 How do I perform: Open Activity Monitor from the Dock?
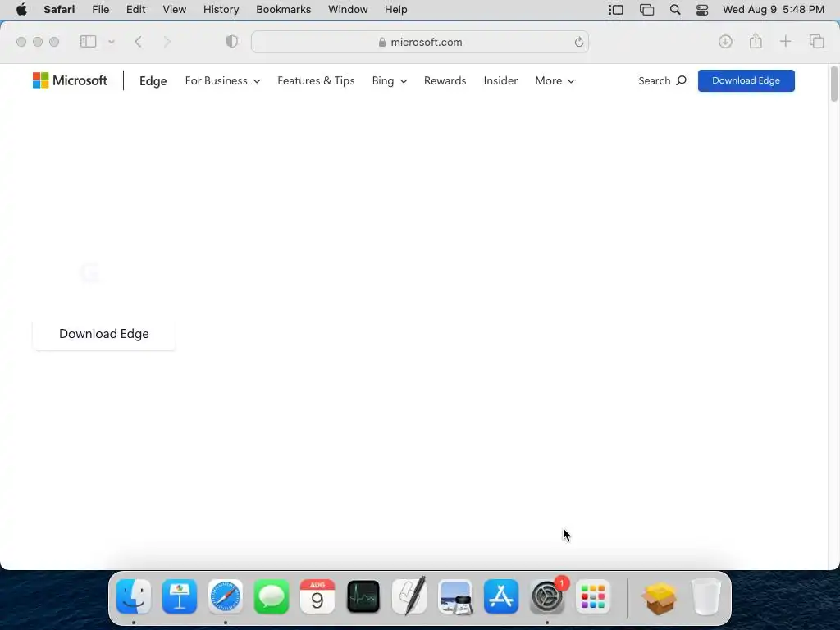pos(363,596)
